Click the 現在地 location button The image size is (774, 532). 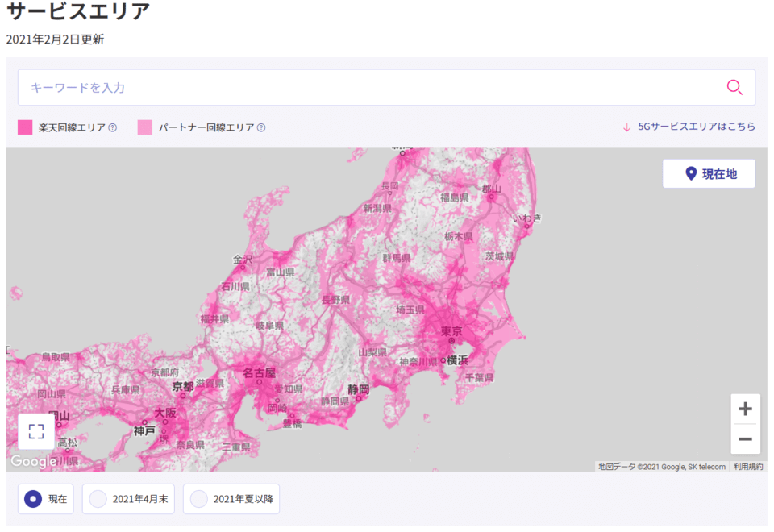click(709, 174)
